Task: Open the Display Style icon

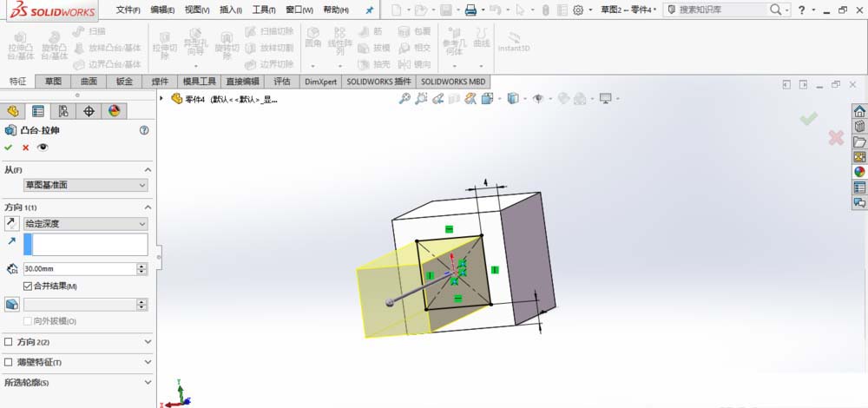Action: click(x=513, y=99)
